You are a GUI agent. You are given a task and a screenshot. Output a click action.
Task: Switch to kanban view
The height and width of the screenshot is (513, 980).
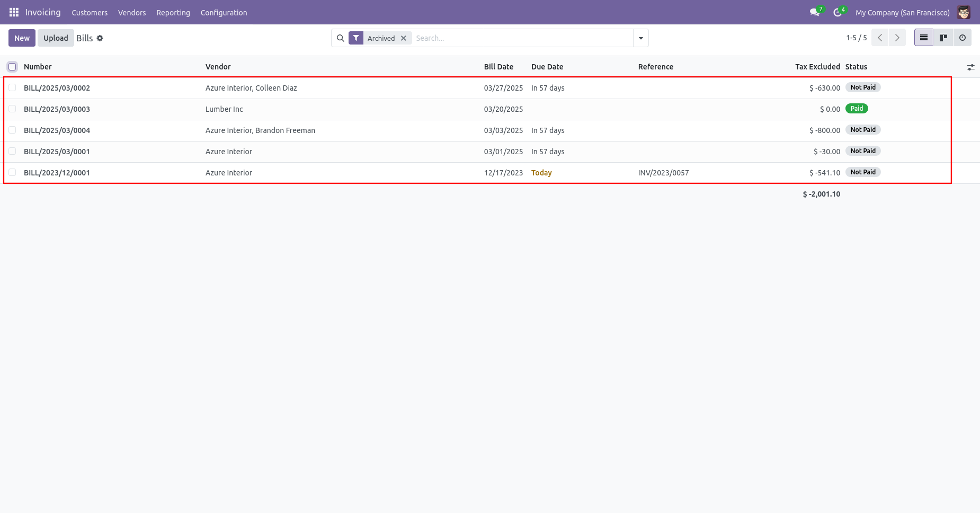point(943,38)
